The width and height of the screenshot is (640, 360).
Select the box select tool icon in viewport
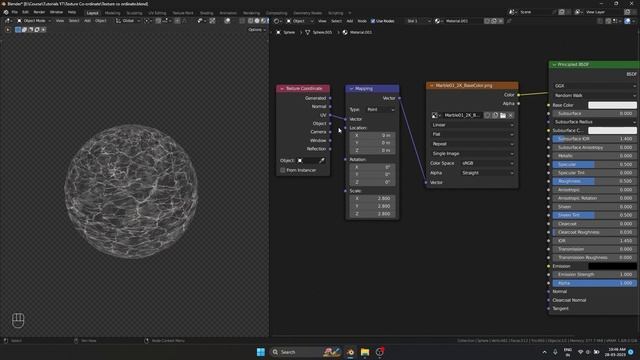(18, 29)
